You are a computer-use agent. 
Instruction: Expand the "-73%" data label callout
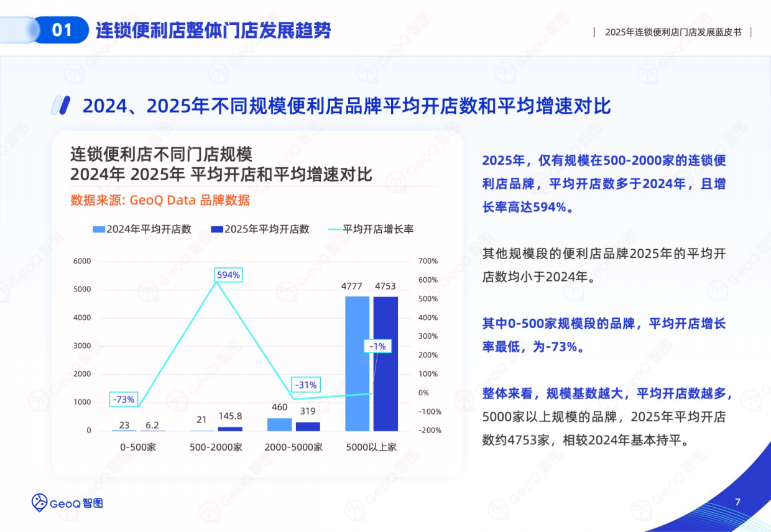(x=122, y=400)
